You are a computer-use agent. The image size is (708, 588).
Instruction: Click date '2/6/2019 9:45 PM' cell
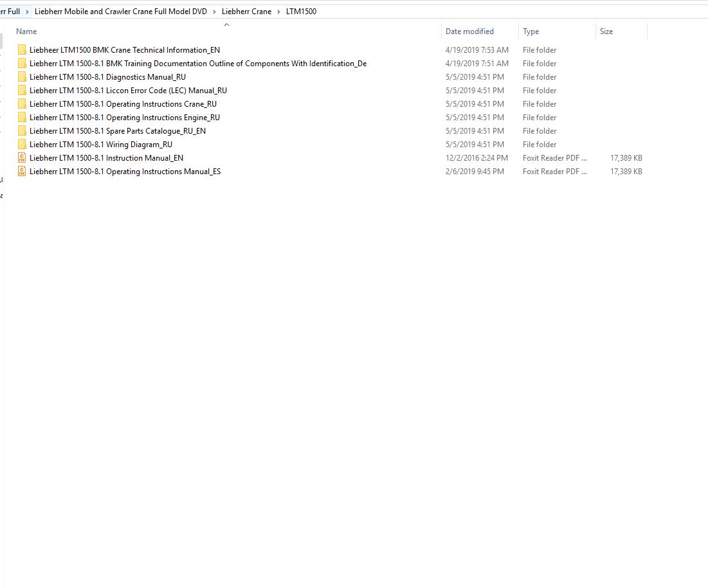[475, 172]
